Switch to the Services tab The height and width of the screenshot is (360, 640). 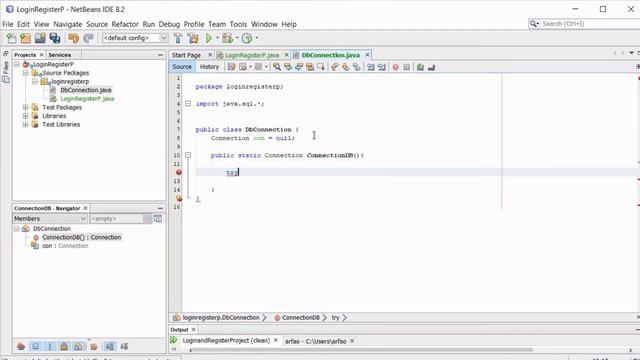[x=60, y=55]
